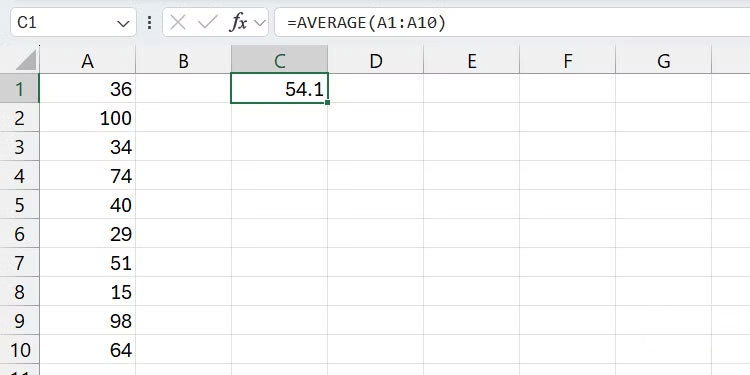Click the three-dot handle beside the Name Box

[x=150, y=22]
